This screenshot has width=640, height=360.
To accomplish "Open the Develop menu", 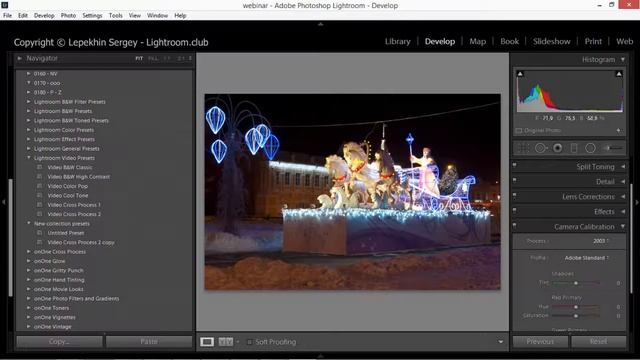I will coord(44,16).
